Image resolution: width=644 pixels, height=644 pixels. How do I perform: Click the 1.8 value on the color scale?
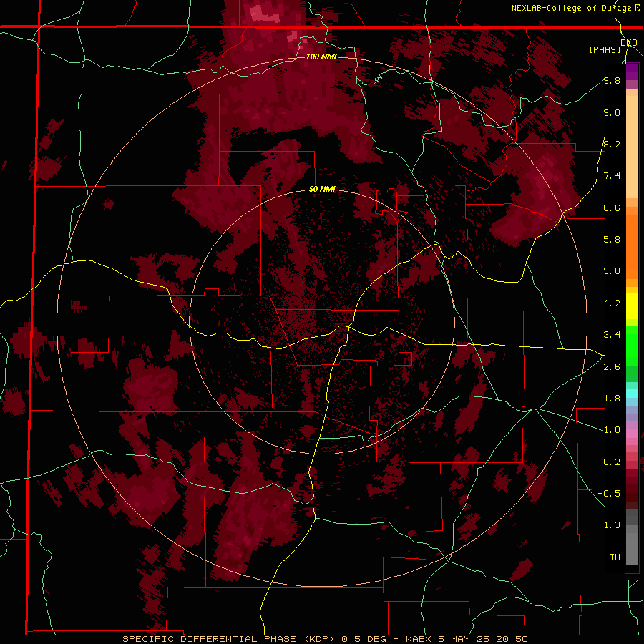(x=612, y=399)
